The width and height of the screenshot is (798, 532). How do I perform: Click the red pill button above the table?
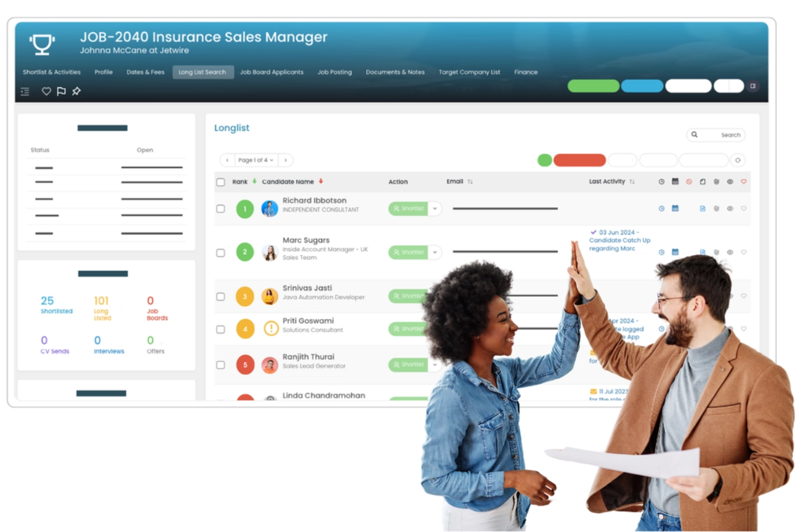coord(579,160)
